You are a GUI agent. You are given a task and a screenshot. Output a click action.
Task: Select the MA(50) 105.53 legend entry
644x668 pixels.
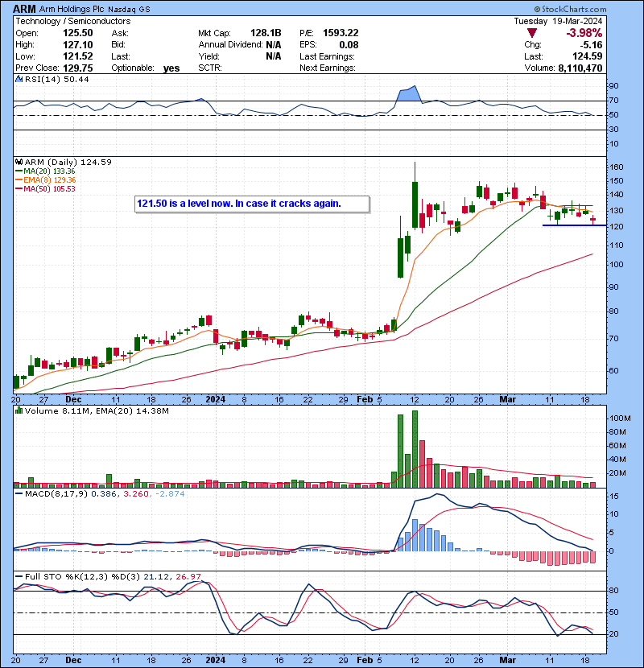45,189
